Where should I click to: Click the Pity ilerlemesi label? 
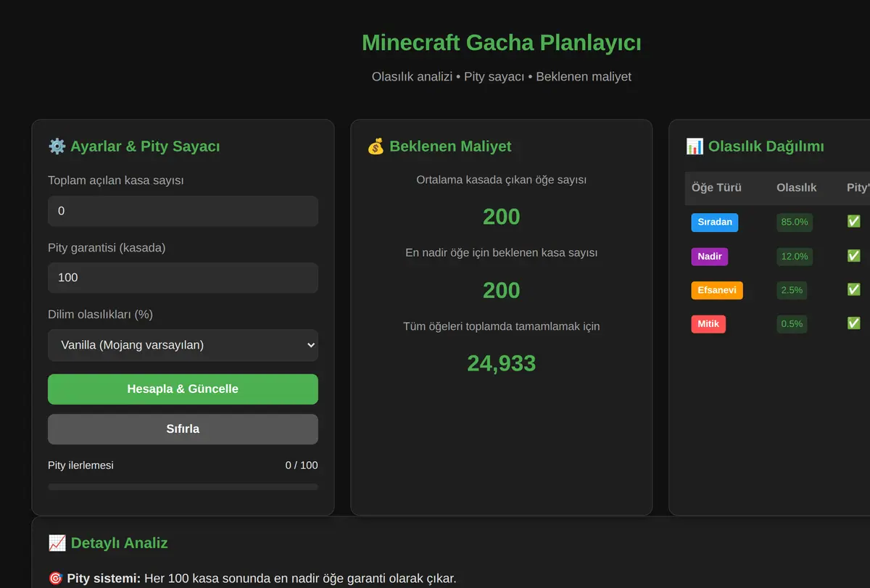[80, 465]
